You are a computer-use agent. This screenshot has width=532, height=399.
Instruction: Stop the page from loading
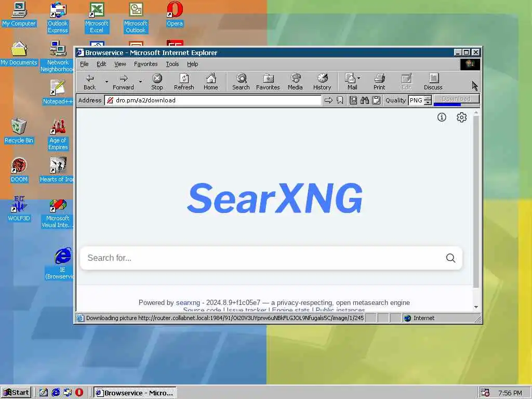(157, 82)
